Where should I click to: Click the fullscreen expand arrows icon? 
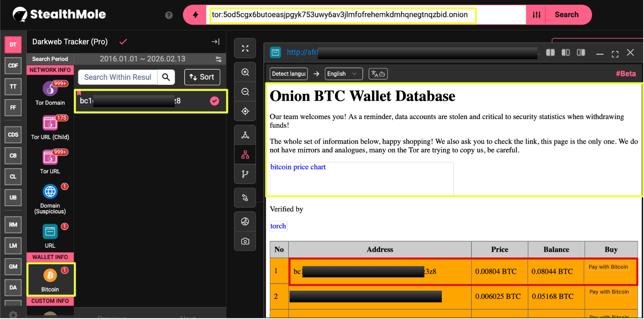pyautogui.click(x=245, y=49)
